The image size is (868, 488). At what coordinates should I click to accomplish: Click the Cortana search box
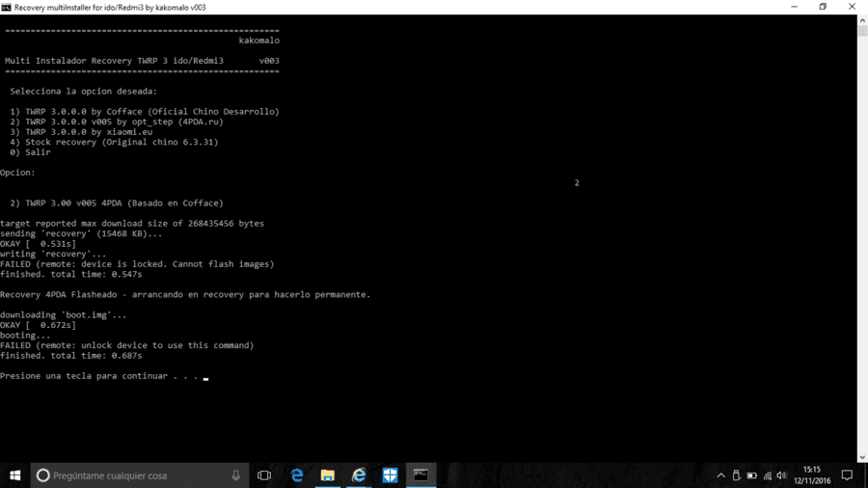pos(140,475)
